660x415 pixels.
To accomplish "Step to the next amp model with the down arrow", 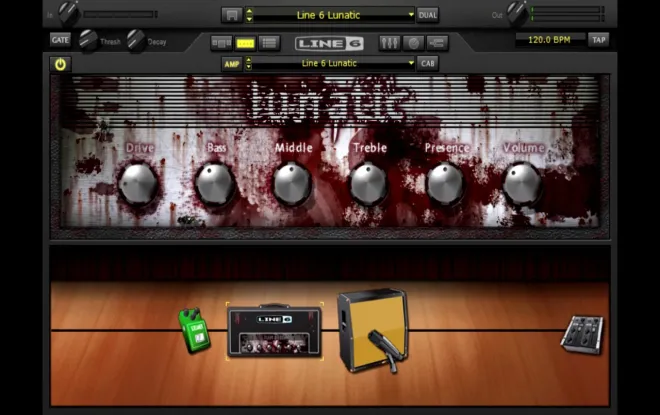I will pyautogui.click(x=249, y=67).
